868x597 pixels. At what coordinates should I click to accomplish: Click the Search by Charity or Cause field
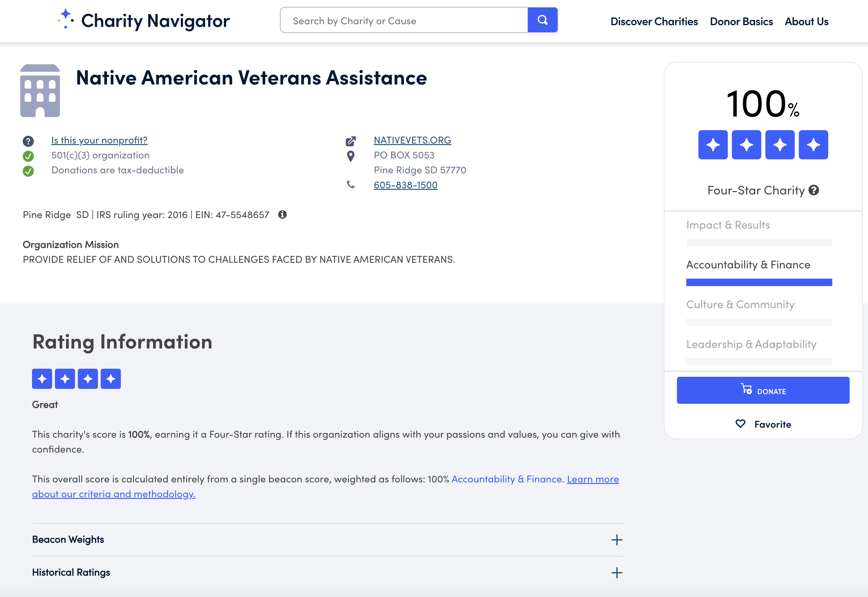(404, 20)
